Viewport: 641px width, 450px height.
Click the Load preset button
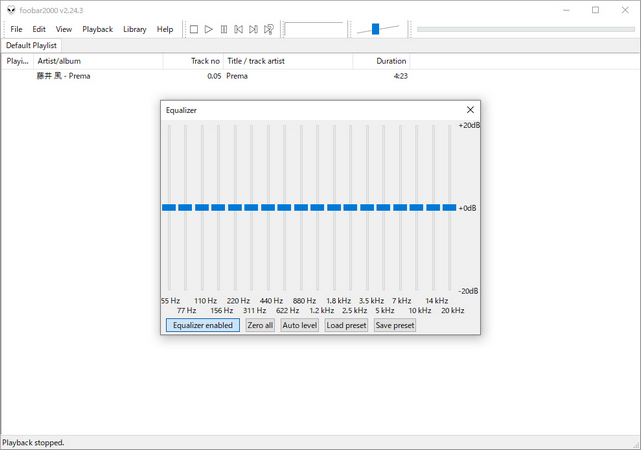pyautogui.click(x=346, y=325)
